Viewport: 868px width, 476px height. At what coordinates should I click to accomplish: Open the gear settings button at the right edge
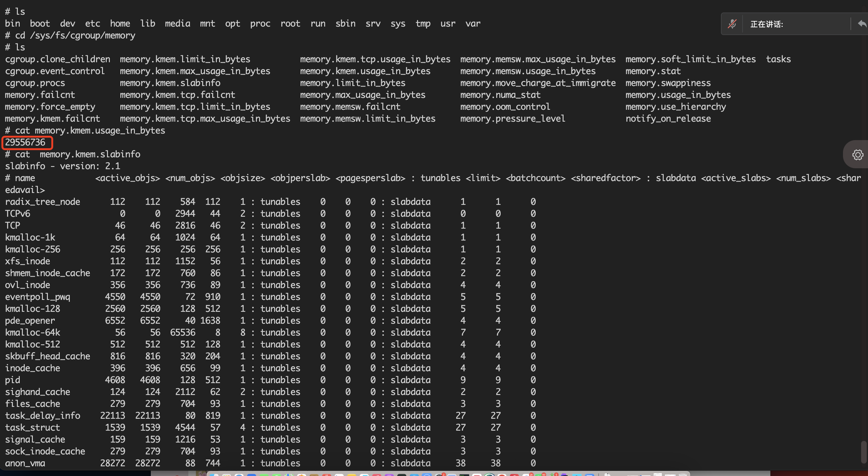(x=858, y=154)
